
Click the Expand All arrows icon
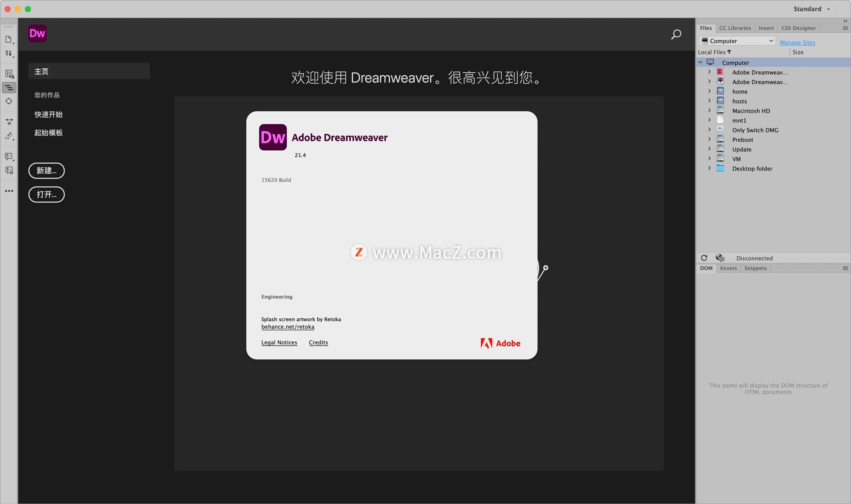9,121
